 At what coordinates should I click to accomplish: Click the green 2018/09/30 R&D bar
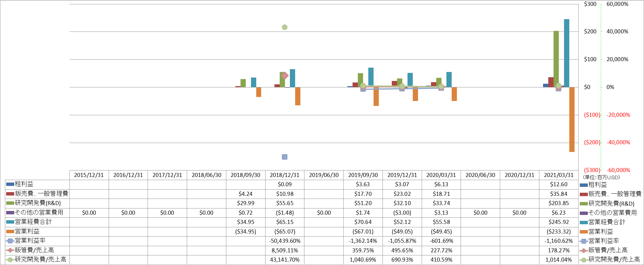click(x=243, y=83)
